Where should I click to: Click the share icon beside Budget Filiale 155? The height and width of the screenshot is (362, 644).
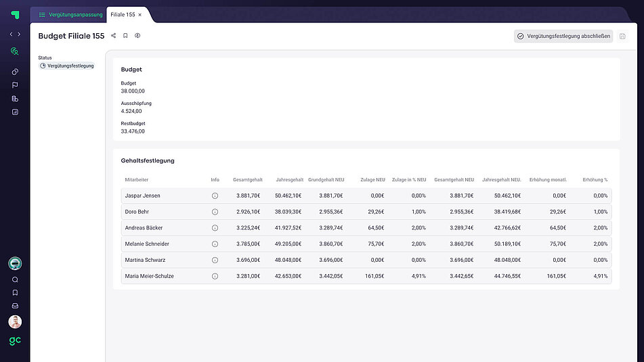point(113,36)
